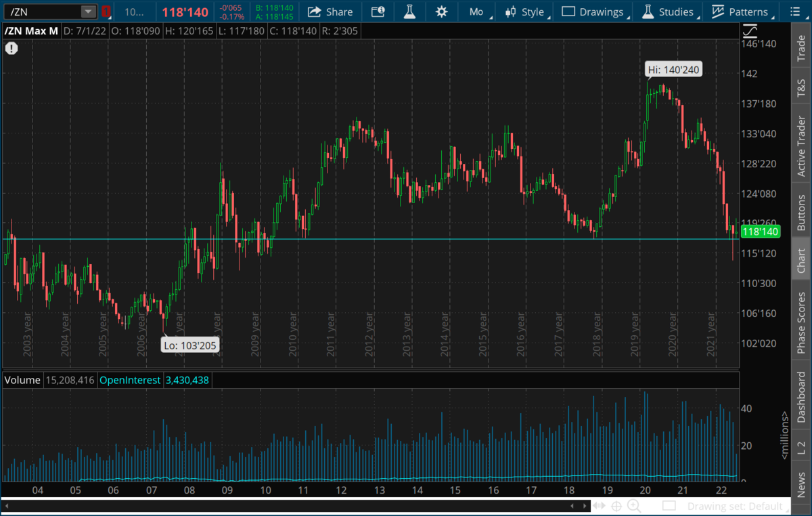
Task: Click the horizontal pan arrows icon
Action: coord(599,505)
